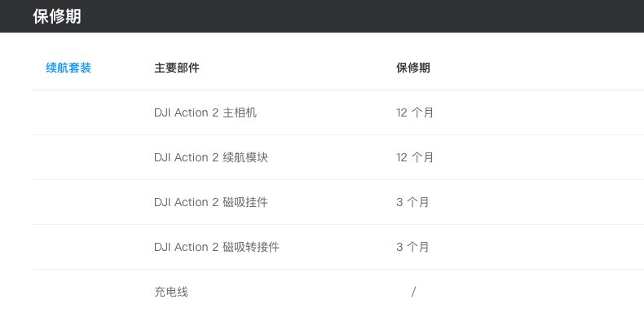Click the word 磁吸挂件 in third row
Screen dimensions: 644x330
click(x=245, y=202)
